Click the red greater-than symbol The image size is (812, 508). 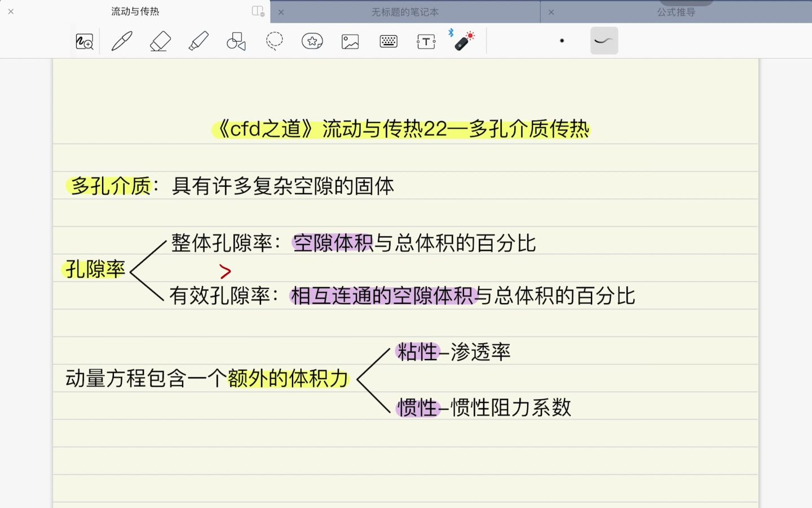(226, 272)
